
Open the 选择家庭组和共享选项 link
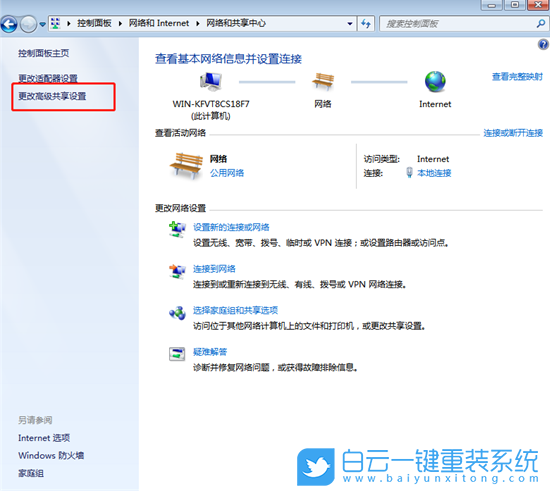[x=235, y=310]
